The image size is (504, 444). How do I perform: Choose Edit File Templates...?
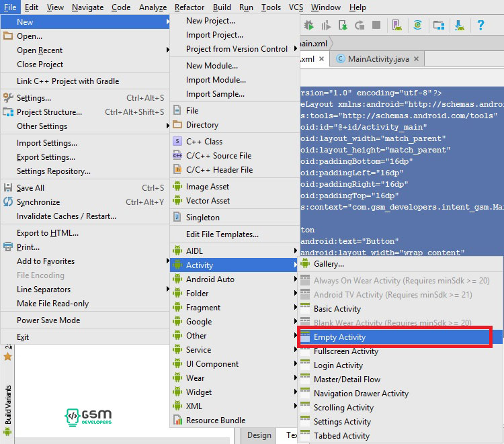pos(222,234)
